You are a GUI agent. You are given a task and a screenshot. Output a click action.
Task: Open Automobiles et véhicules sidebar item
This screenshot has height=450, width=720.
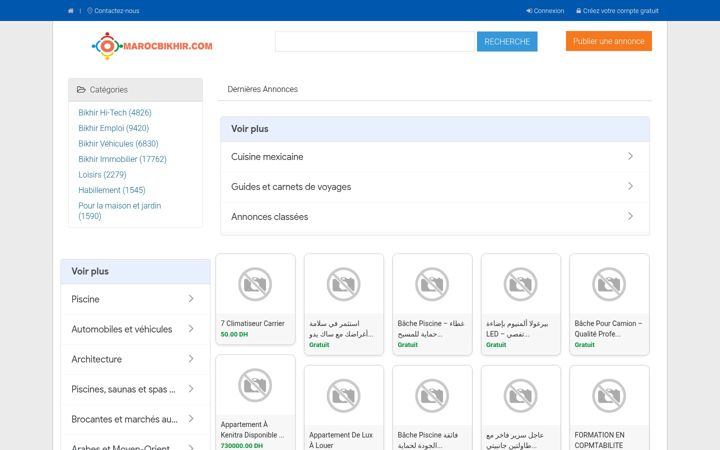[x=135, y=329]
